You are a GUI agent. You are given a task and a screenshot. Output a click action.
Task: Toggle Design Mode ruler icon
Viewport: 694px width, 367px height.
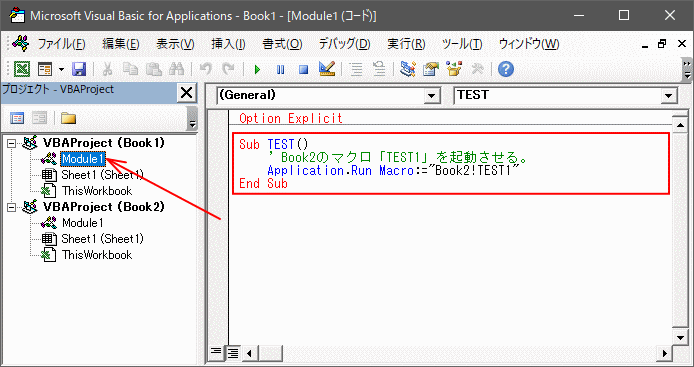click(x=327, y=69)
